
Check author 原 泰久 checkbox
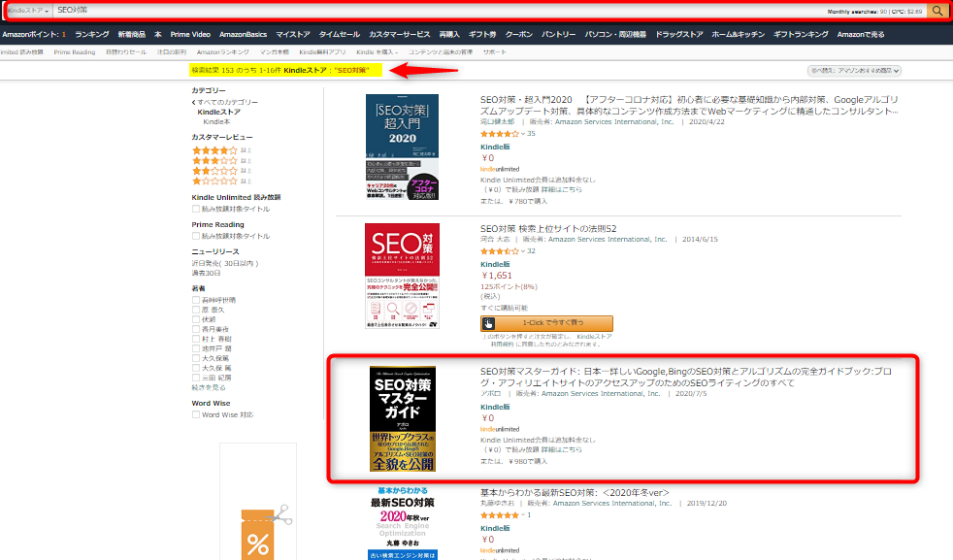196,310
